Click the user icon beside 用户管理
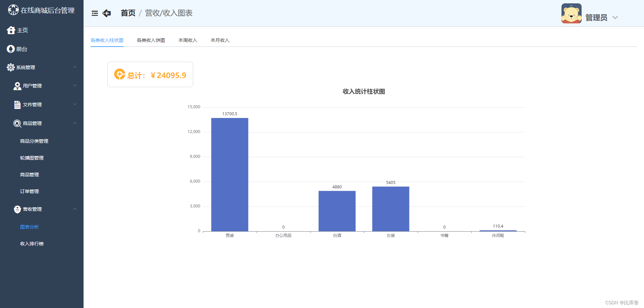 click(17, 86)
